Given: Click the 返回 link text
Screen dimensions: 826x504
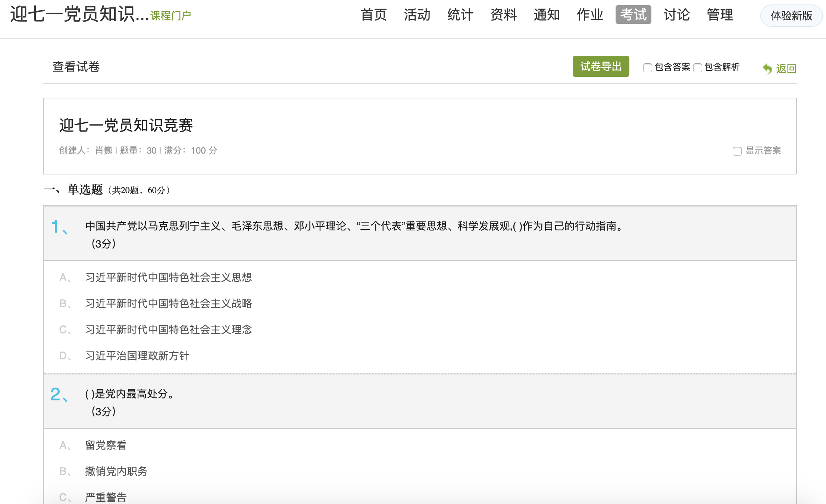Looking at the screenshot, I should click(x=786, y=69).
